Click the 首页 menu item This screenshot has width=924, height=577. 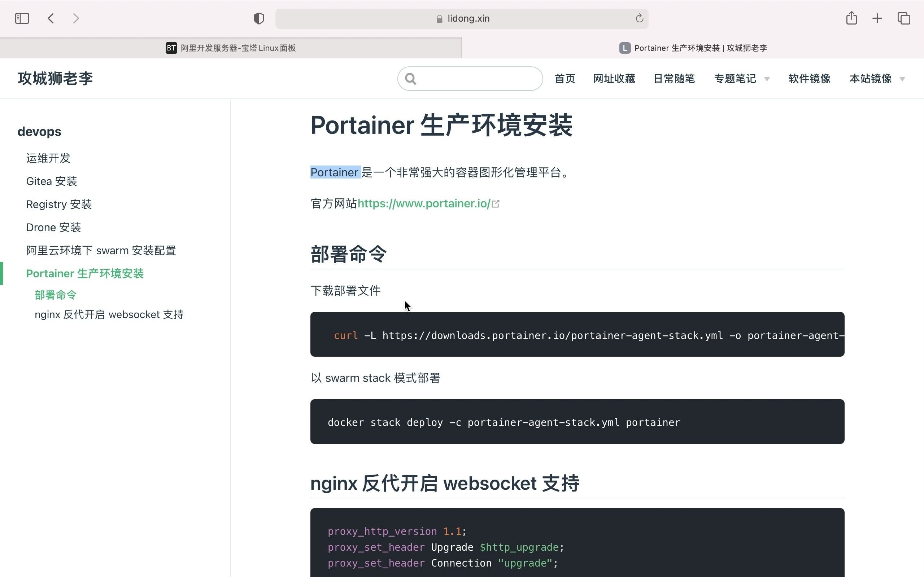pos(565,79)
